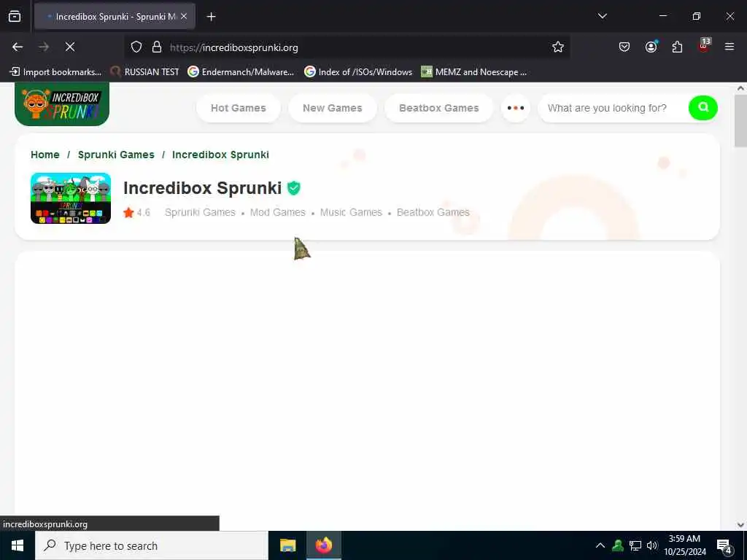The height and width of the screenshot is (560, 747).
Task: Expand the list all tabs chevron
Action: [x=602, y=16]
